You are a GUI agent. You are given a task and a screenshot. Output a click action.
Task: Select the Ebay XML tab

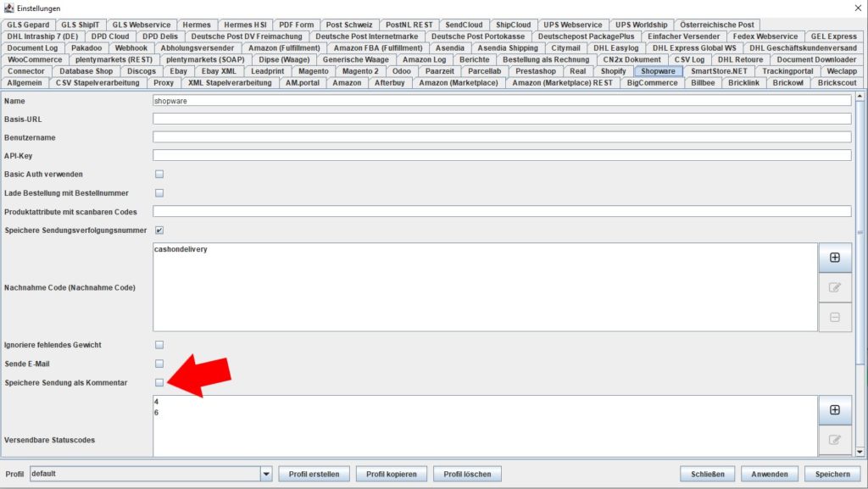(x=219, y=71)
